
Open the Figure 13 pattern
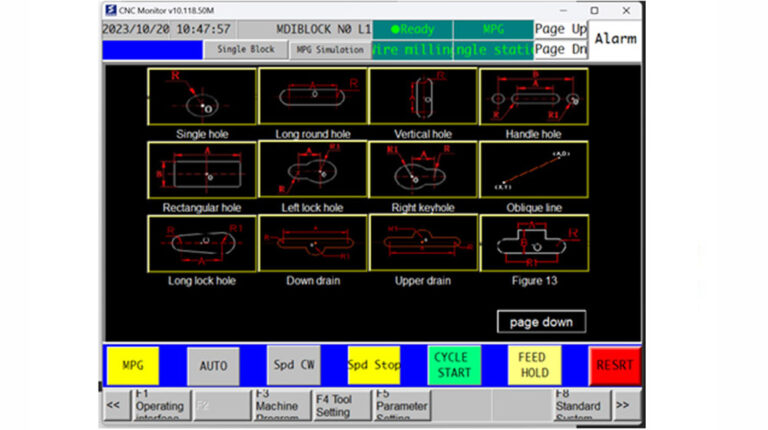[533, 243]
